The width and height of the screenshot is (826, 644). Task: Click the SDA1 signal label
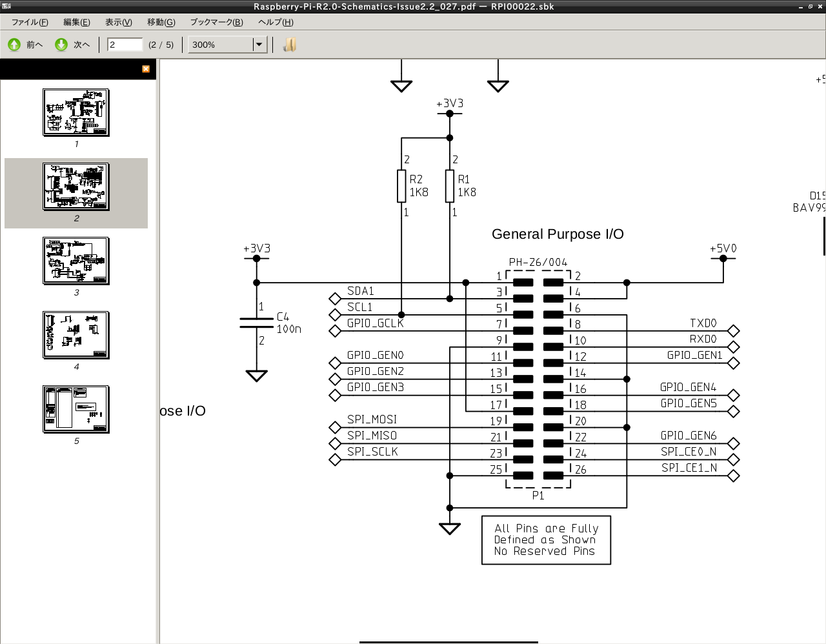360,291
